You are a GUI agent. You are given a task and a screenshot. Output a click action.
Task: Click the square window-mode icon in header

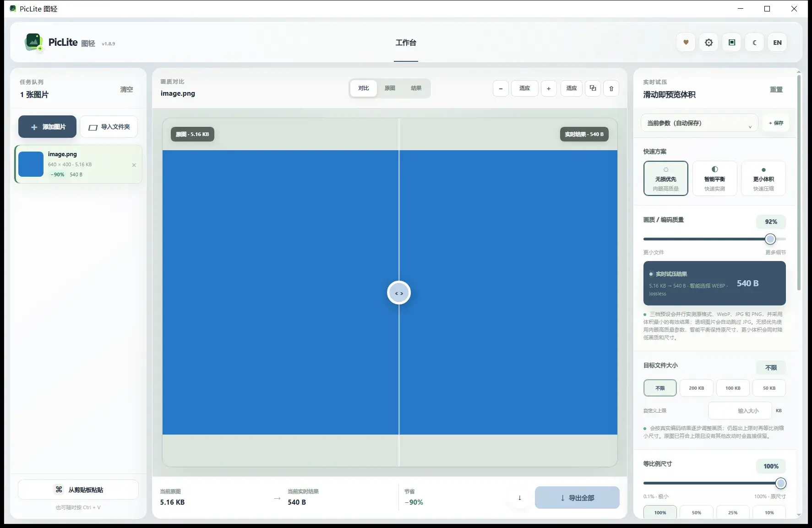point(731,43)
